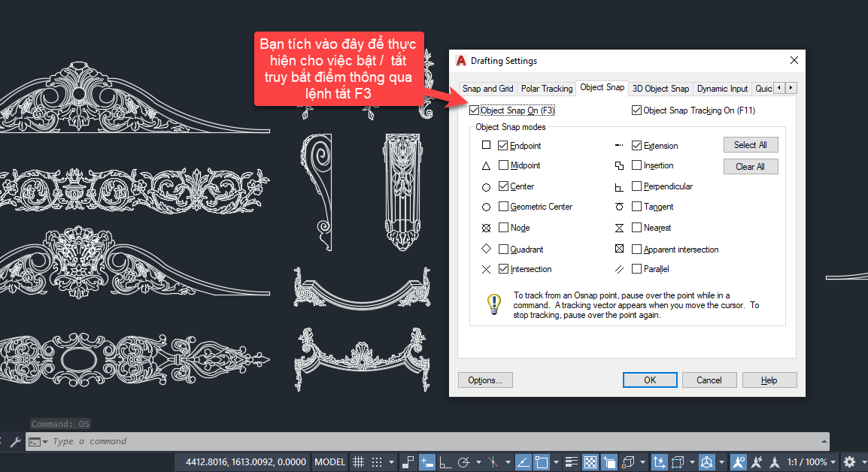This screenshot has height=472, width=868.
Task: Toggle Transparency checkered icon in status bar
Action: pyautogui.click(x=590, y=462)
